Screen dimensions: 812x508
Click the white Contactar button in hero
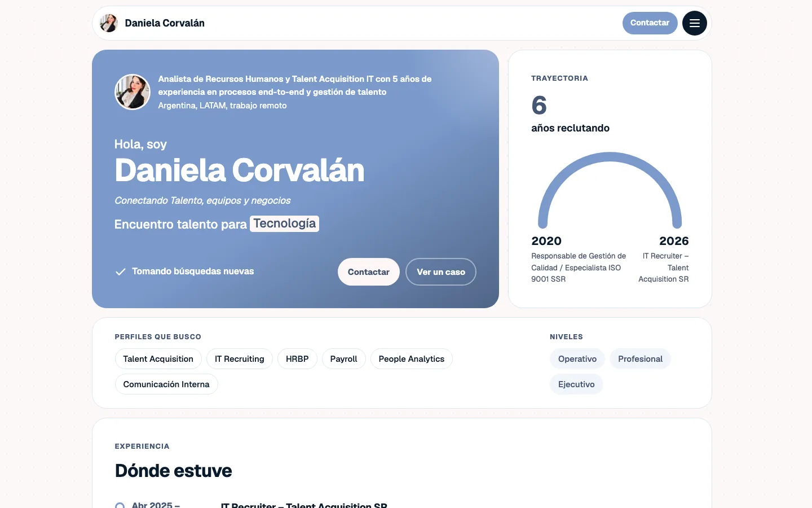pyautogui.click(x=369, y=272)
